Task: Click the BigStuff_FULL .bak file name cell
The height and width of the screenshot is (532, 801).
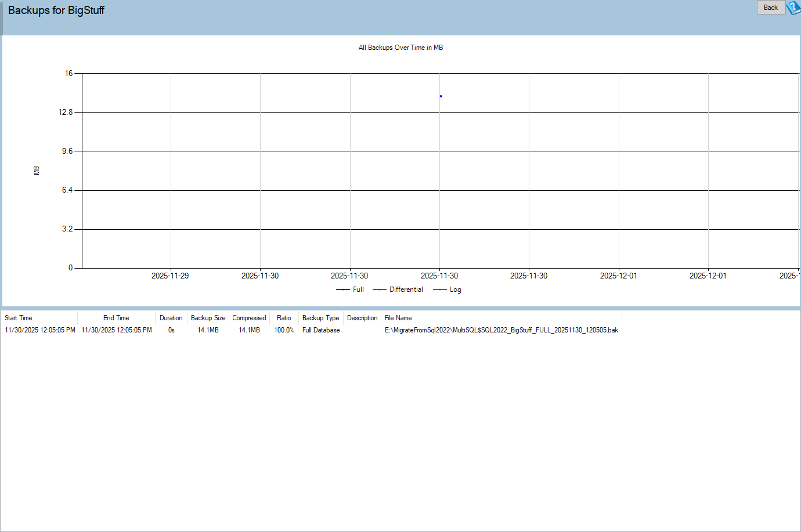Action: 501,330
